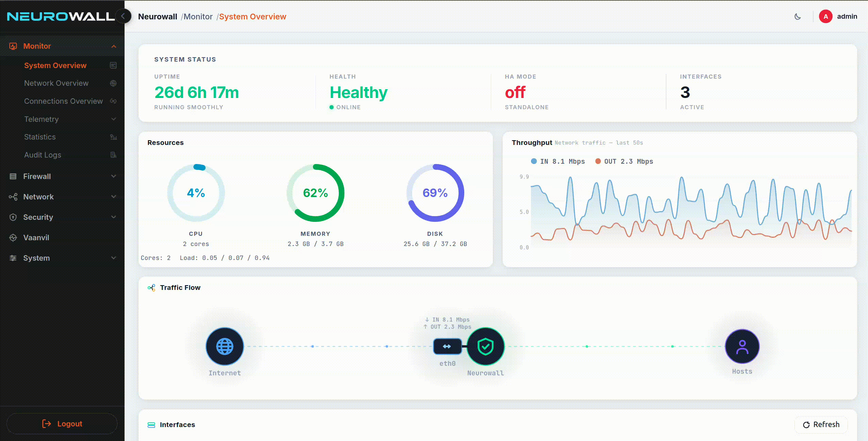Screen dimensions: 868x441
Task: Toggle the OUT 2.3 Mbps legend entry
Action: point(624,161)
